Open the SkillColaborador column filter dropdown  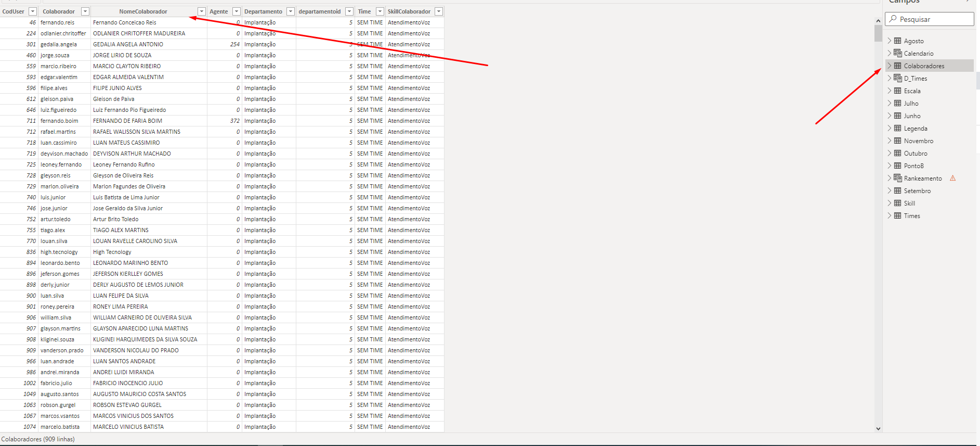point(439,11)
